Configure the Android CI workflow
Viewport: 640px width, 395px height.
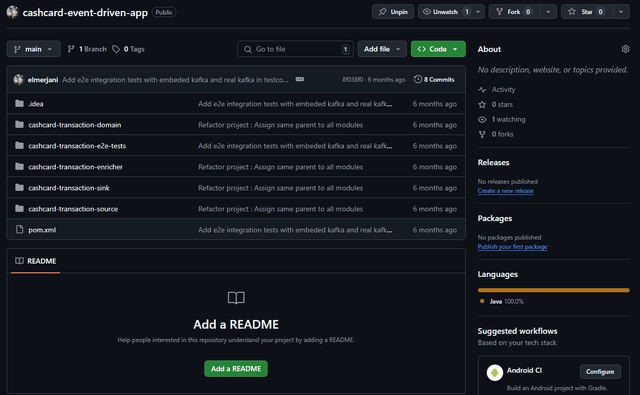[x=600, y=372]
